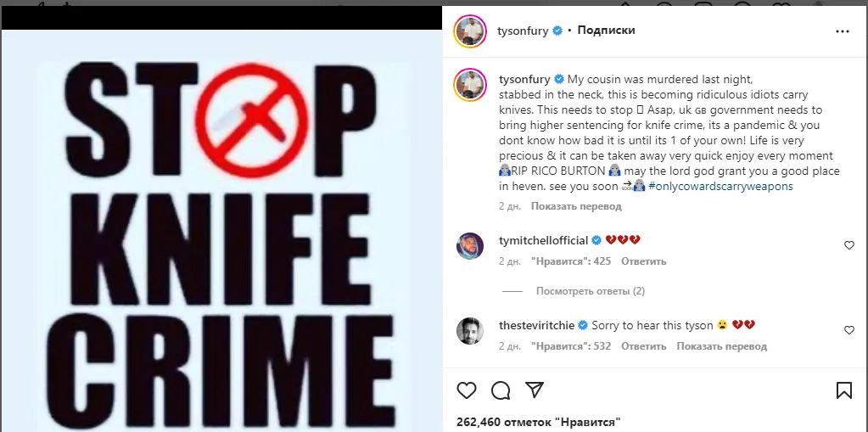Image resolution: width=868 pixels, height=432 pixels.
Task: Expand view replies (2) under tymitchellofficial
Action: (x=590, y=291)
